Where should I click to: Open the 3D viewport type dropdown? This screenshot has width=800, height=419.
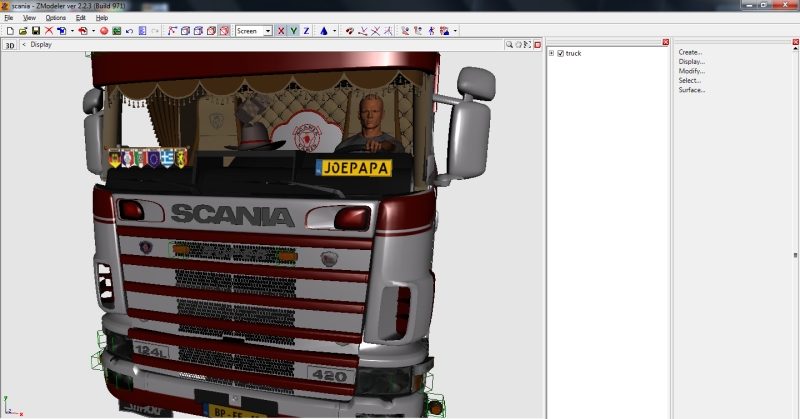(10, 45)
